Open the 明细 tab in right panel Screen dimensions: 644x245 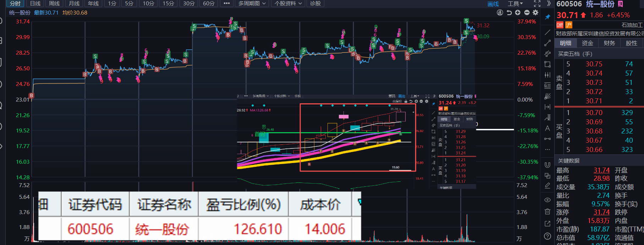pyautogui.click(x=566, y=43)
